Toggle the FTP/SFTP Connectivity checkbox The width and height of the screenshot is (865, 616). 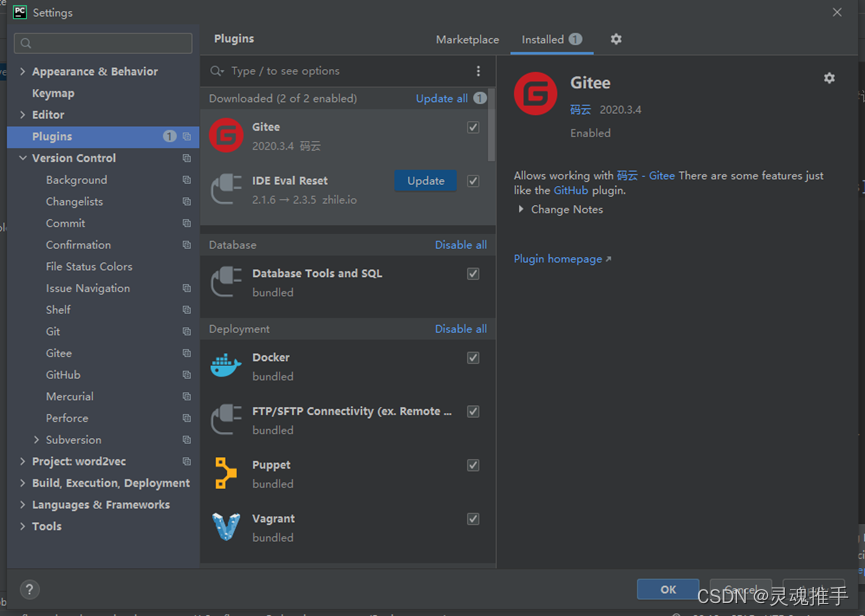pyautogui.click(x=473, y=411)
